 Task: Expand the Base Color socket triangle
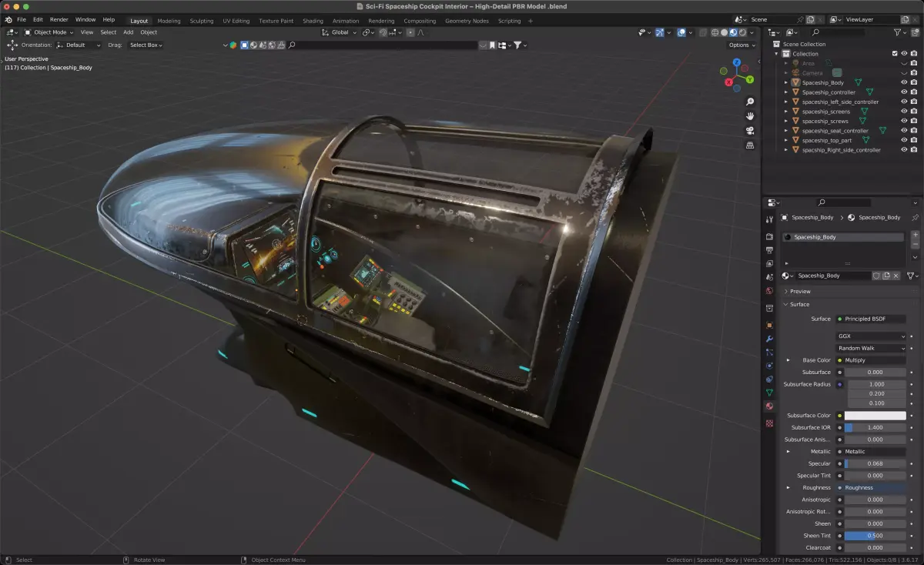coord(788,359)
